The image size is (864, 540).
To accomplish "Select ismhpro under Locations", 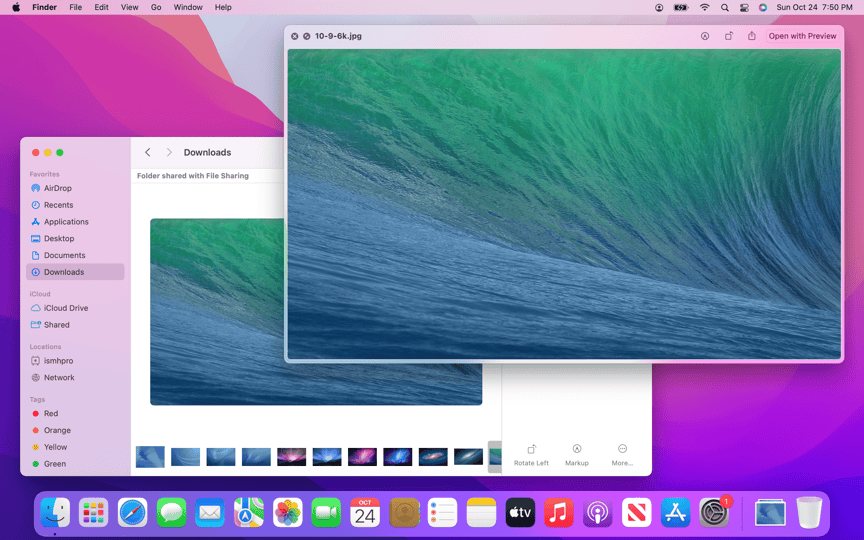I will (x=75, y=361).
